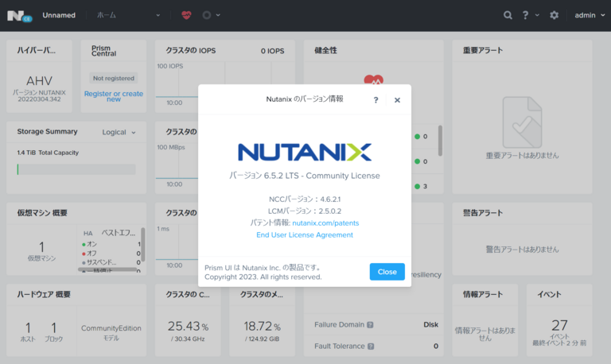
Task: Click the サスペンド status row
Action: pos(111,262)
